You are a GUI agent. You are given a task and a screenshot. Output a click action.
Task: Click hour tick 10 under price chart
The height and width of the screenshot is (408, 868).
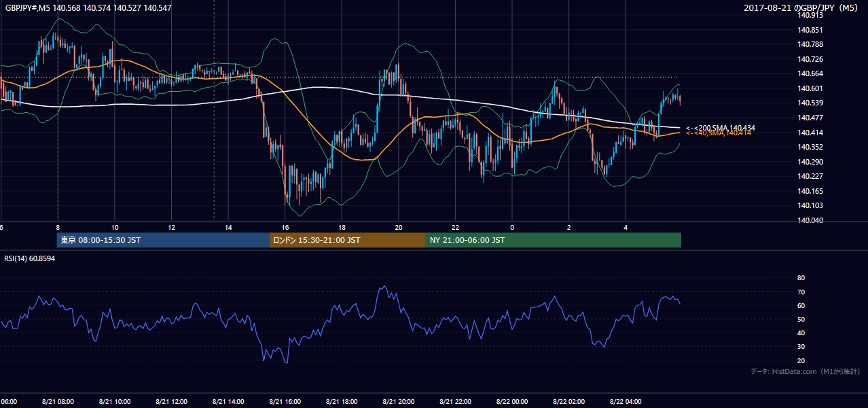click(115, 228)
